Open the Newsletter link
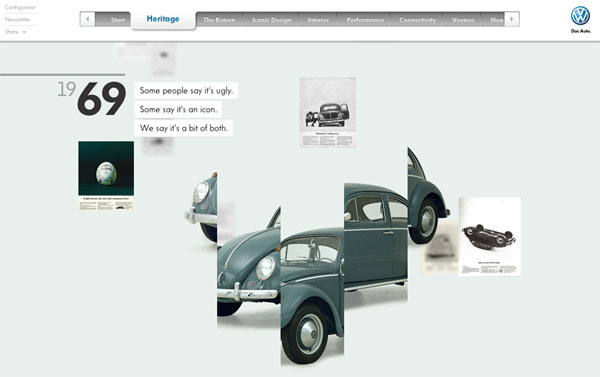 click(17, 19)
